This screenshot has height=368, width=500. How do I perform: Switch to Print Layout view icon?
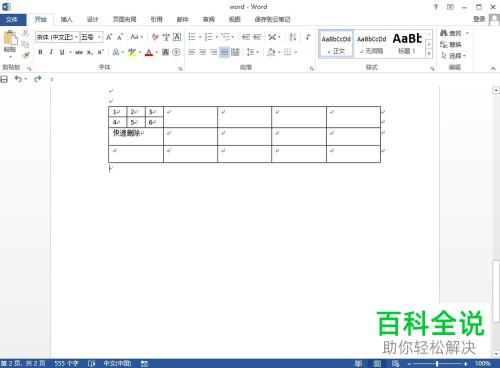(x=377, y=363)
